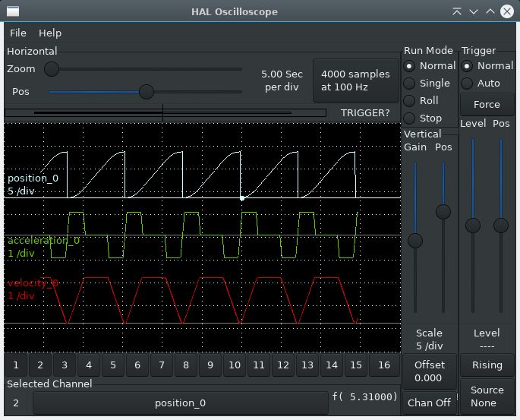Select channel 5 button
Screen dimensions: 520x420
[113, 365]
